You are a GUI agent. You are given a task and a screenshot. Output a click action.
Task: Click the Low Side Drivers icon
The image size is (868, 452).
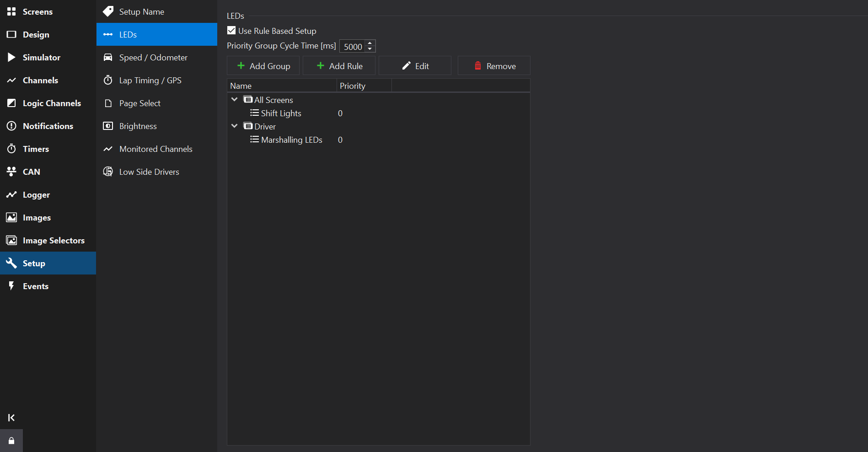tap(108, 172)
